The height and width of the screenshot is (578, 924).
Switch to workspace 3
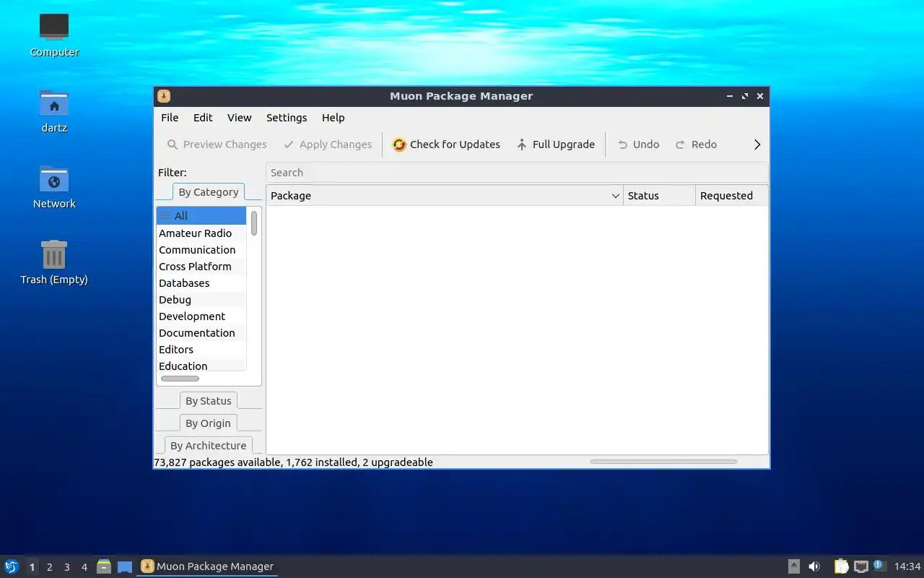pyautogui.click(x=66, y=567)
